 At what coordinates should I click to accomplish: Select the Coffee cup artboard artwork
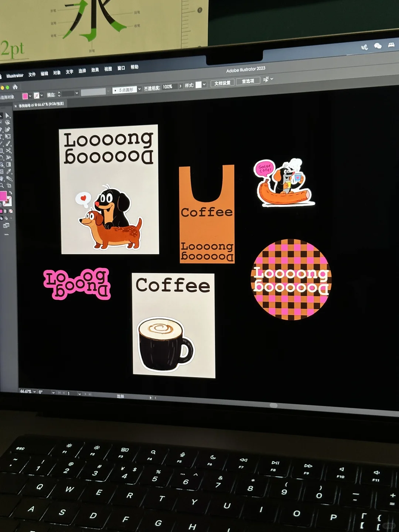point(173,325)
